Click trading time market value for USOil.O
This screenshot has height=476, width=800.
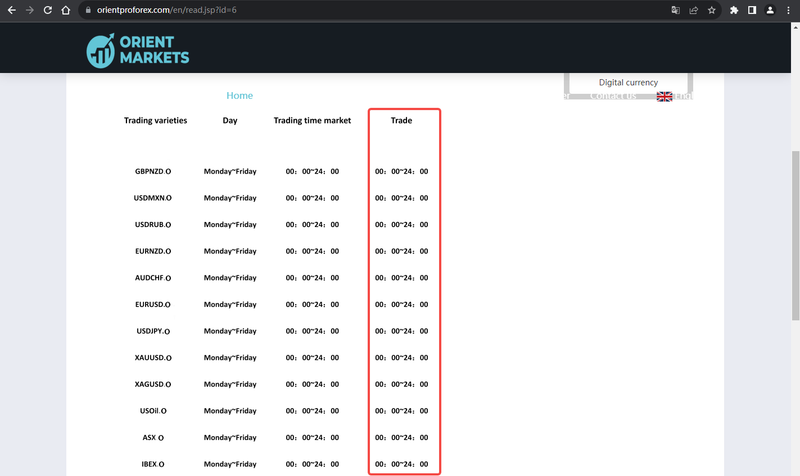[x=312, y=411]
